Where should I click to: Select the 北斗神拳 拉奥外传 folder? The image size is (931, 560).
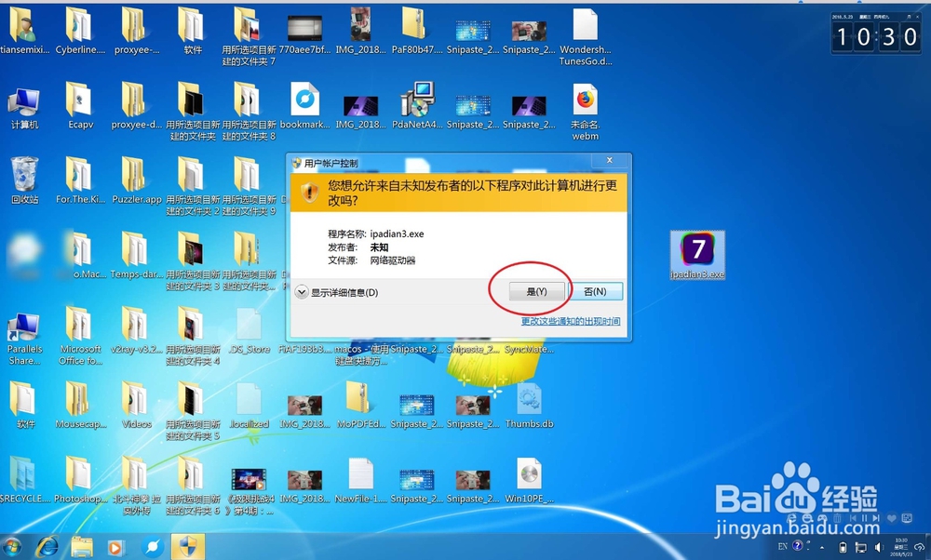click(x=137, y=486)
